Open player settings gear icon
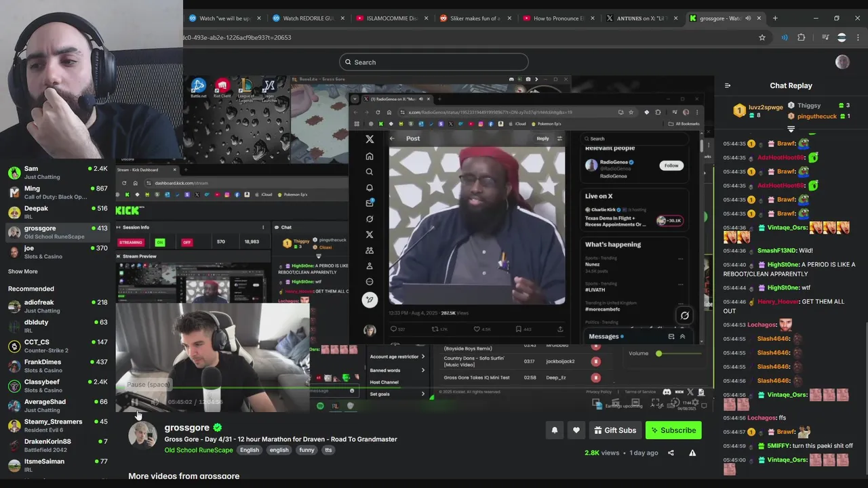The height and width of the screenshot is (488, 868). [694, 403]
